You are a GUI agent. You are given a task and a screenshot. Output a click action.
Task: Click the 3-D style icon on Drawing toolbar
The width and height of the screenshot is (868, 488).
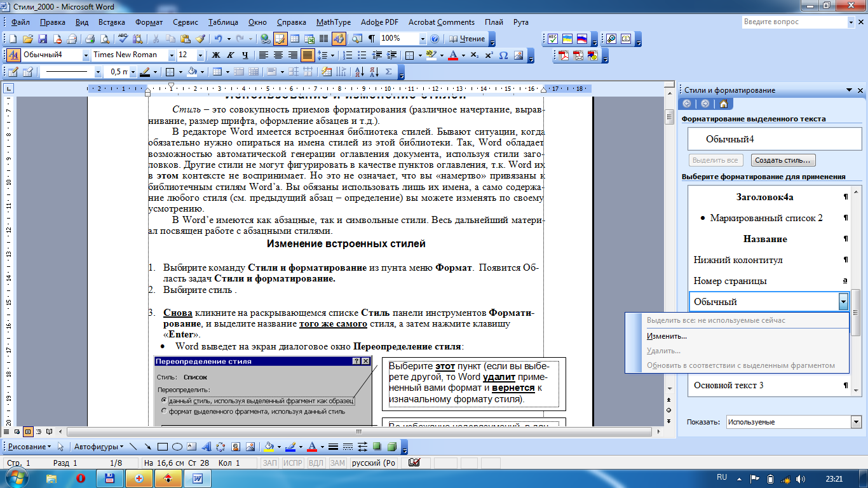point(393,446)
